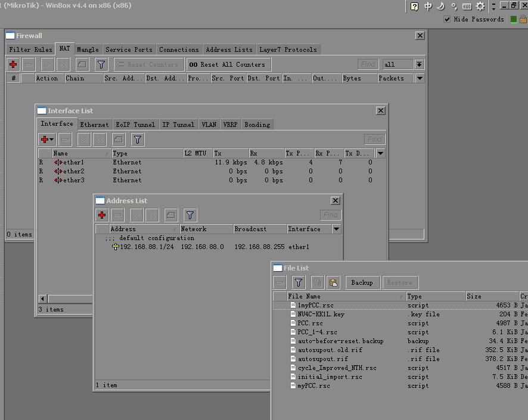Select the 192.168.88.1/24 address entry

click(x=218, y=247)
